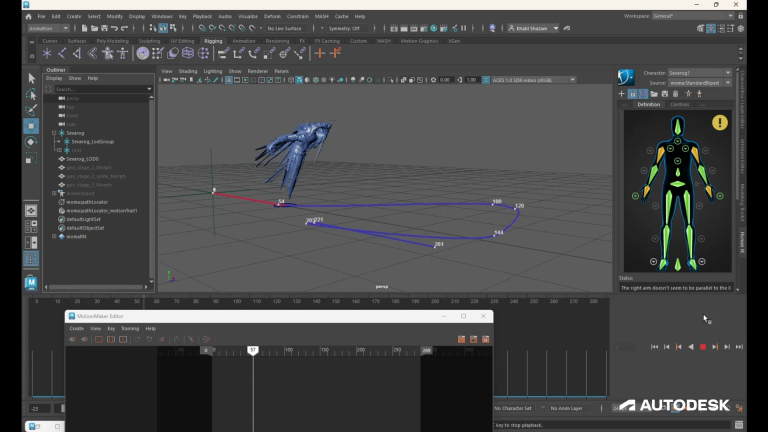Click the MotionMaker single panel layout icon
768x432 pixels.
pyautogui.click(x=99, y=339)
